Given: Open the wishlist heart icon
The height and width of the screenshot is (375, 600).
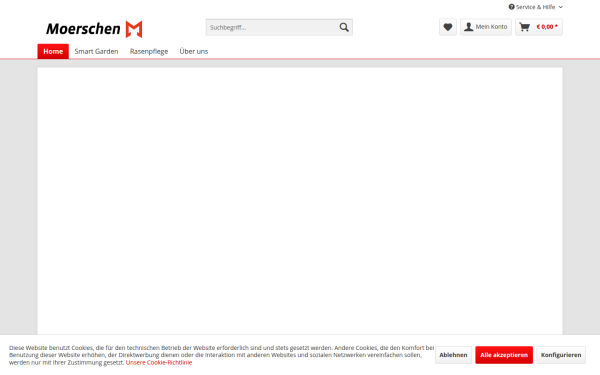Looking at the screenshot, I should (448, 27).
